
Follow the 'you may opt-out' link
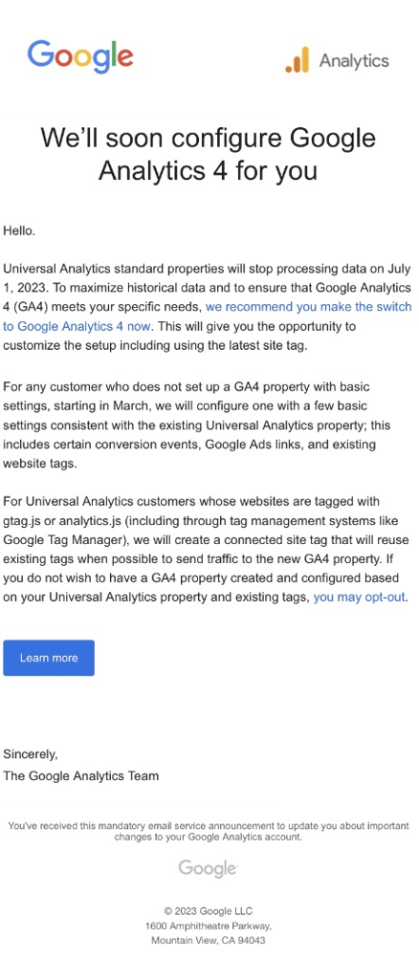361,597
